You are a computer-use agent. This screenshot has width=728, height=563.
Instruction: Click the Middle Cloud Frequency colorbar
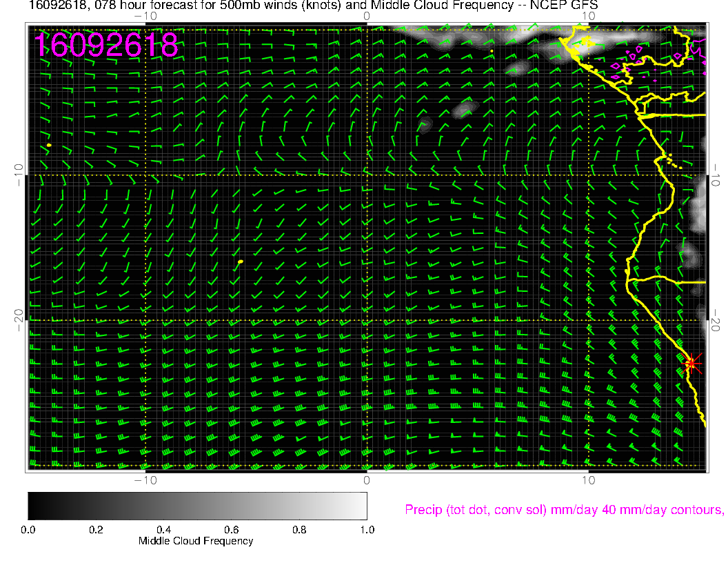click(x=197, y=506)
